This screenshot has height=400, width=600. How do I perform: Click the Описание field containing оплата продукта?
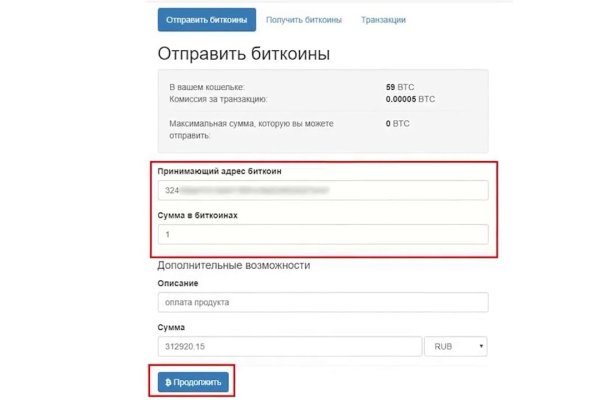click(322, 303)
